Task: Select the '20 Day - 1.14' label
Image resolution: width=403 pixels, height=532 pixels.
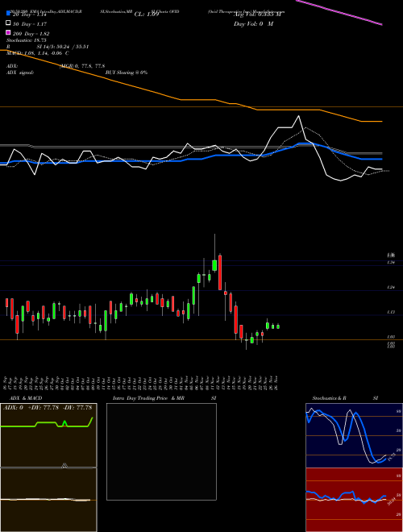Action: click(29, 15)
